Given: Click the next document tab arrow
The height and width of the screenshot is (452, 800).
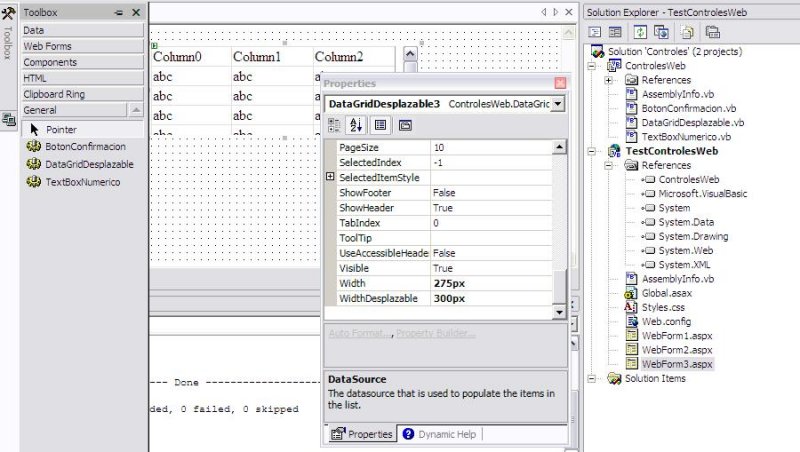Looking at the screenshot, I should (x=556, y=12).
